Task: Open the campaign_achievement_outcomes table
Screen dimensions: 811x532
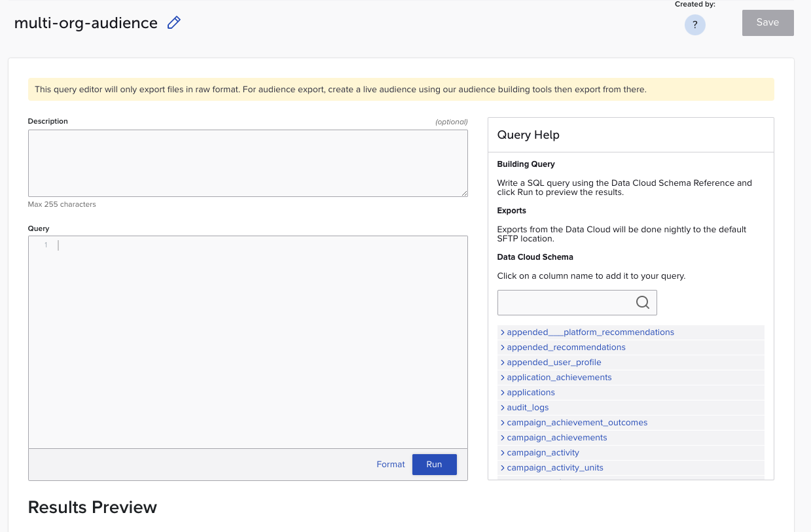Action: pyautogui.click(x=577, y=423)
